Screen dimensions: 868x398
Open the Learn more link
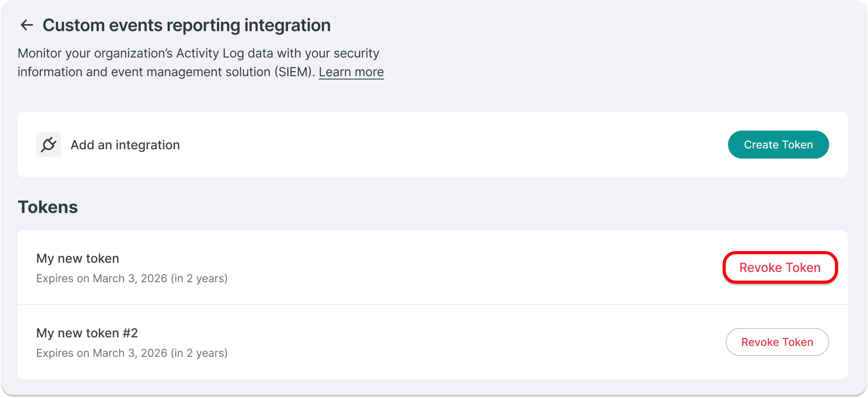click(351, 72)
